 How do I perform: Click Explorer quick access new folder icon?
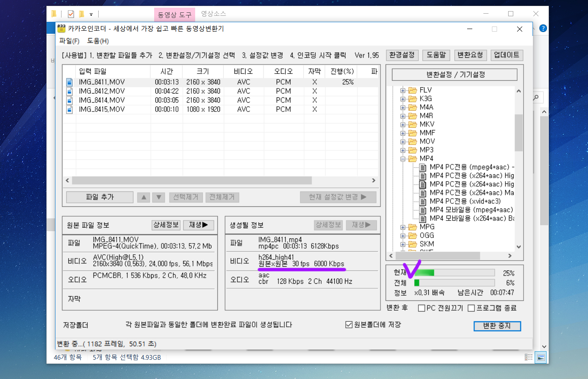tap(81, 14)
